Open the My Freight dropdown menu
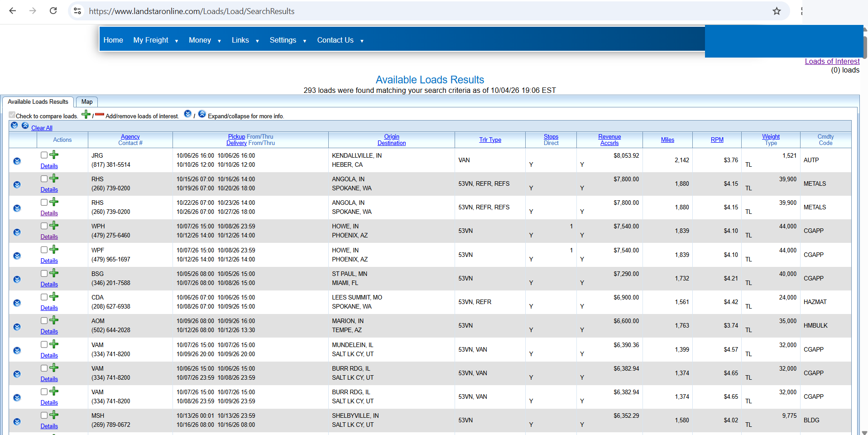Viewport: 868px width, 435px height. pyautogui.click(x=155, y=40)
